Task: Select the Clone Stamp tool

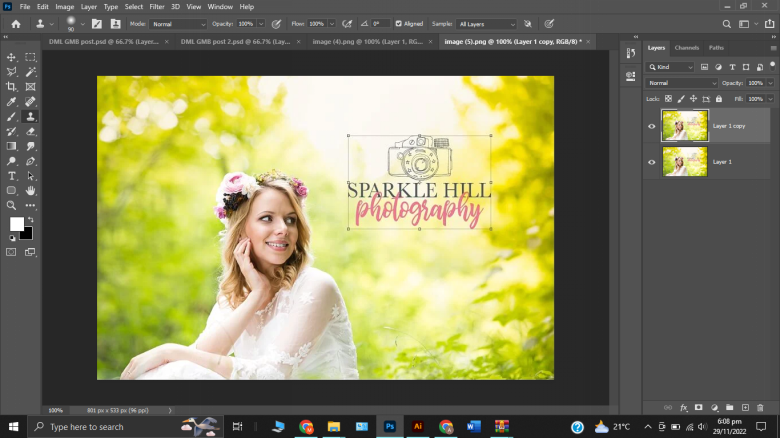Action: [30, 117]
